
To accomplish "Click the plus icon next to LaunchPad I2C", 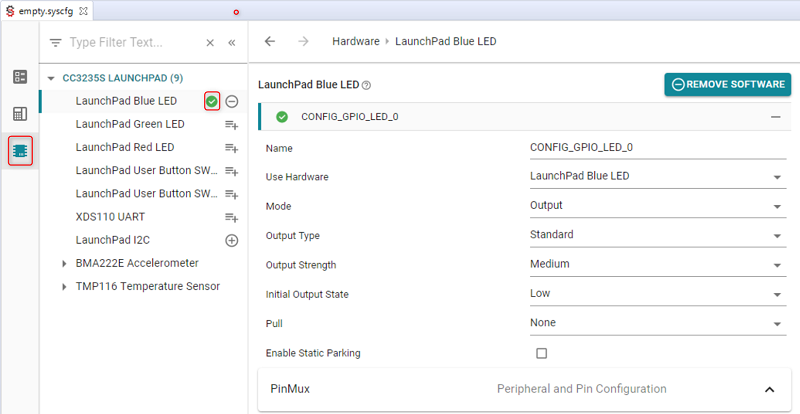I will [231, 240].
